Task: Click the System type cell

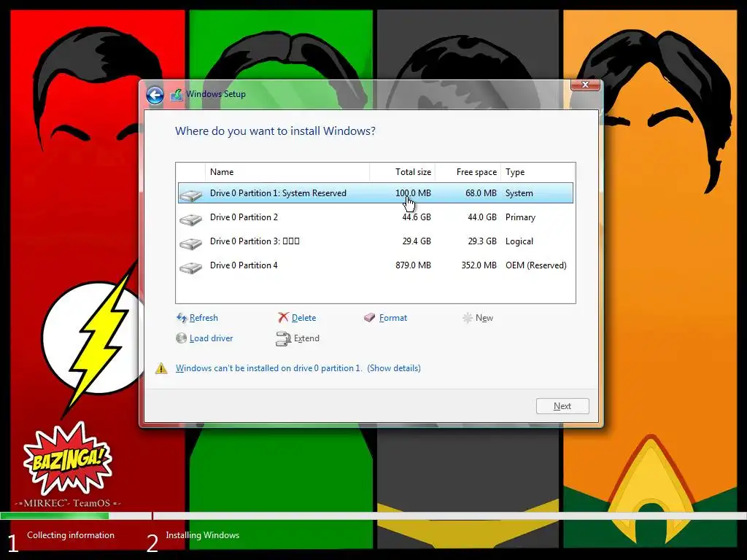Action: click(x=519, y=192)
